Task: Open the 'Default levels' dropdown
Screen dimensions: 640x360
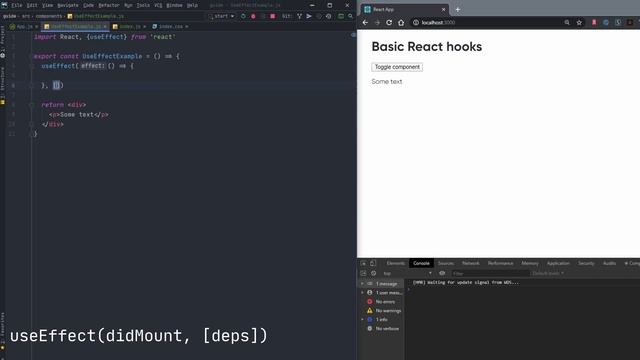Action: click(x=548, y=273)
